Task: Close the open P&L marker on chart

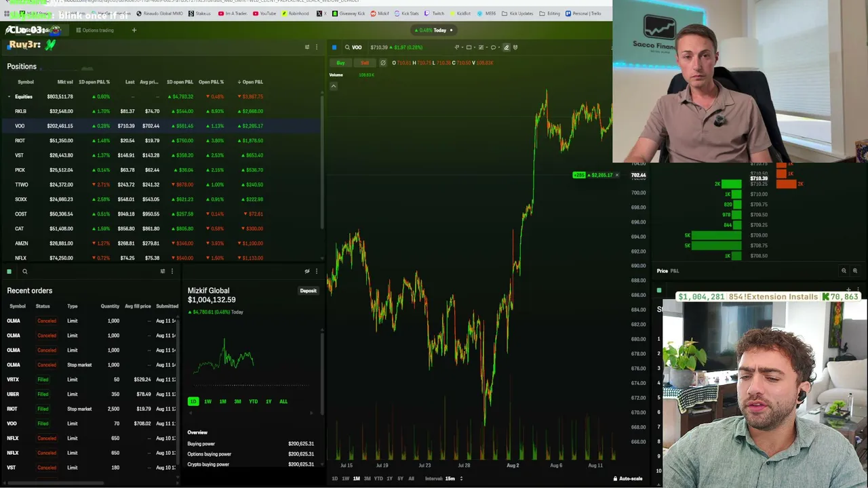Action: (616, 176)
